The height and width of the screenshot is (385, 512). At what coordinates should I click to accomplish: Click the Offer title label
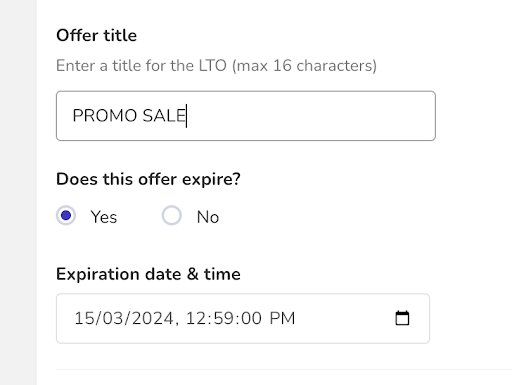click(x=96, y=35)
